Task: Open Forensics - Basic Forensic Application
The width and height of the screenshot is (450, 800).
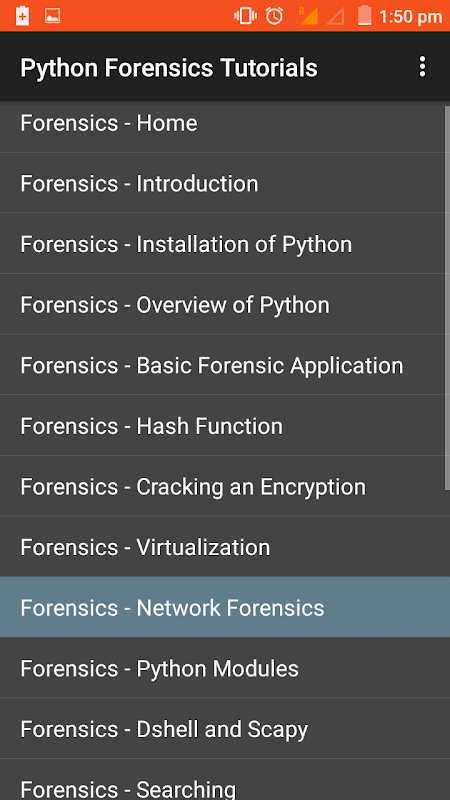Action: coord(222,365)
